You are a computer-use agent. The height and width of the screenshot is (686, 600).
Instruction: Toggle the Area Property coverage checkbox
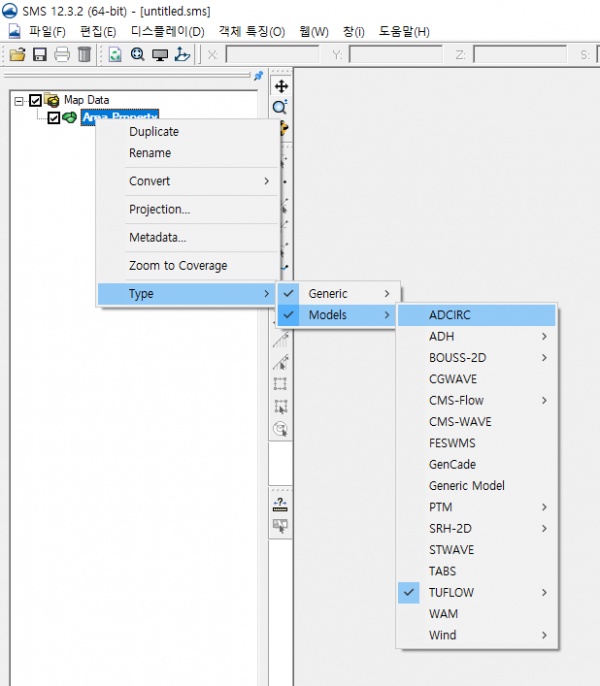coord(53,118)
